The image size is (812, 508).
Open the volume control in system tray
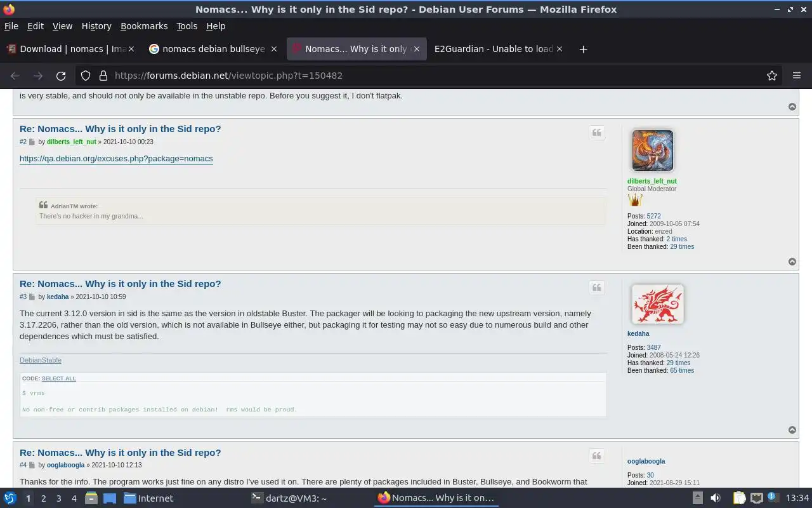[x=716, y=498]
